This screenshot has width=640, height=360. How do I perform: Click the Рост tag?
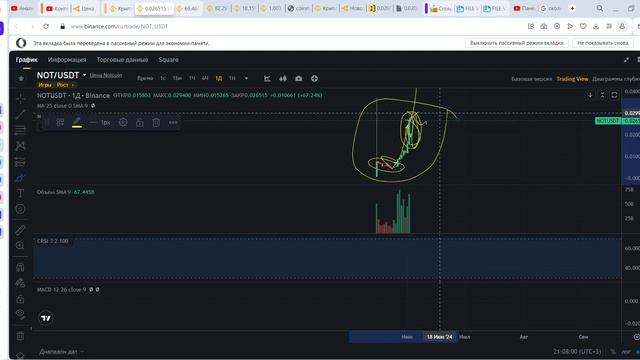pos(62,85)
